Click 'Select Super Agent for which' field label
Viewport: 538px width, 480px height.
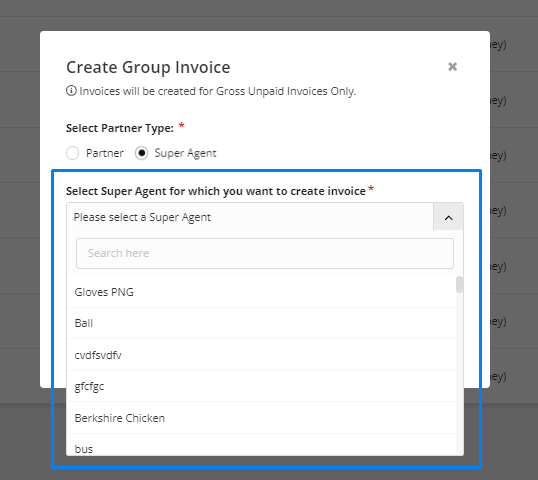[216, 191]
